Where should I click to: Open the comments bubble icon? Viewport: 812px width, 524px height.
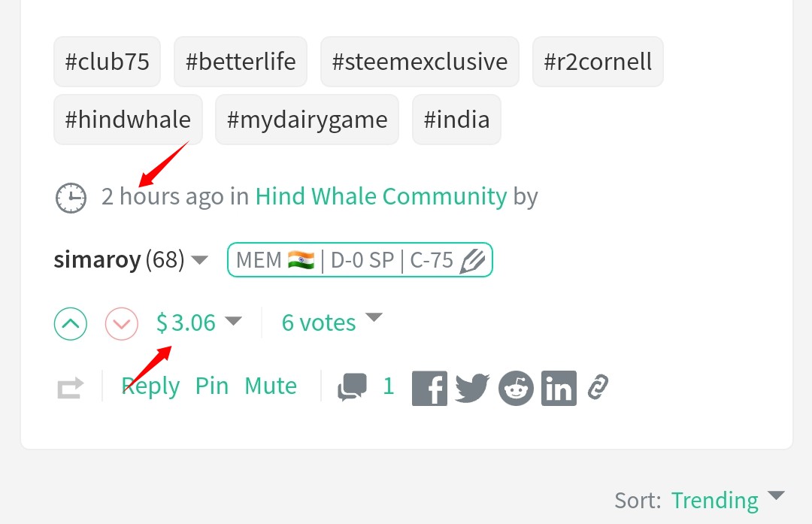click(x=352, y=386)
